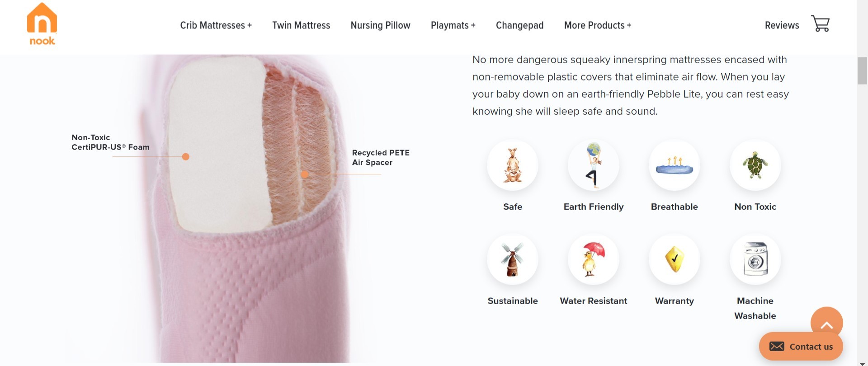
Task: Click the Water Resistant duck icon
Action: (x=594, y=259)
